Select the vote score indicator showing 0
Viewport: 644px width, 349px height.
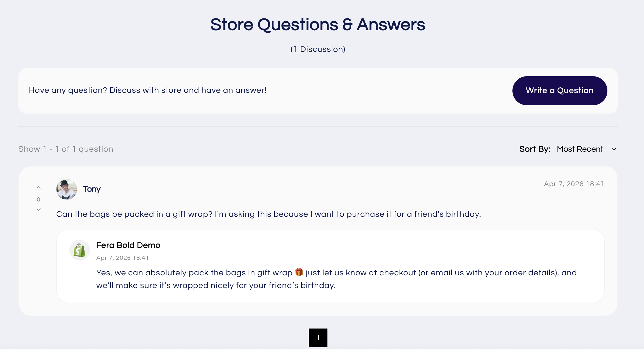[38, 199]
